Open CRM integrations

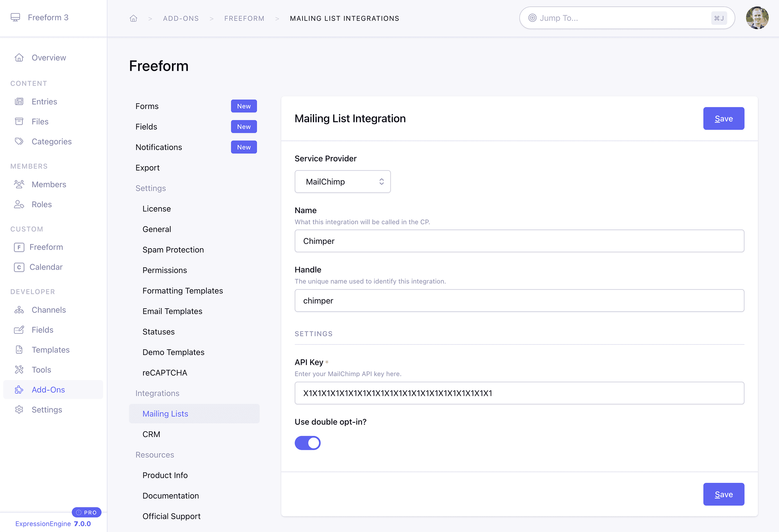pos(151,434)
